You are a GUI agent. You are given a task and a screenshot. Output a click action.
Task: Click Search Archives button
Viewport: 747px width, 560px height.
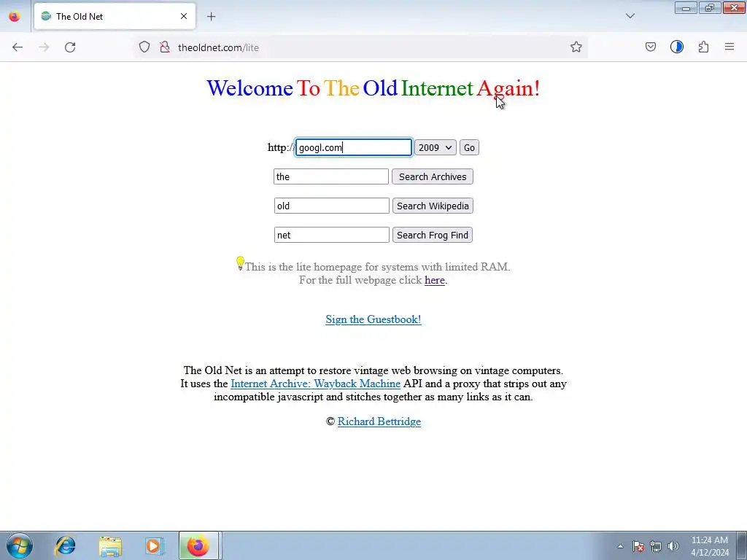click(x=433, y=176)
